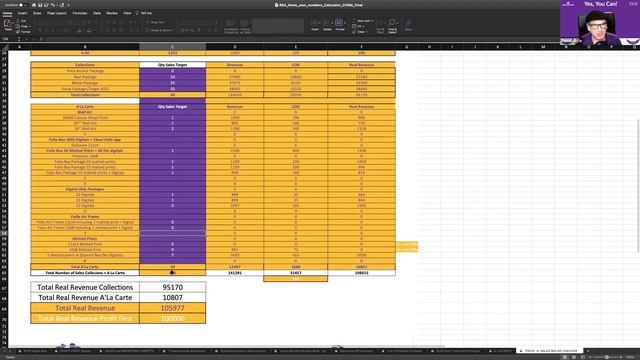Click the A'La Carte table header cell
640x360 pixels.
point(85,107)
